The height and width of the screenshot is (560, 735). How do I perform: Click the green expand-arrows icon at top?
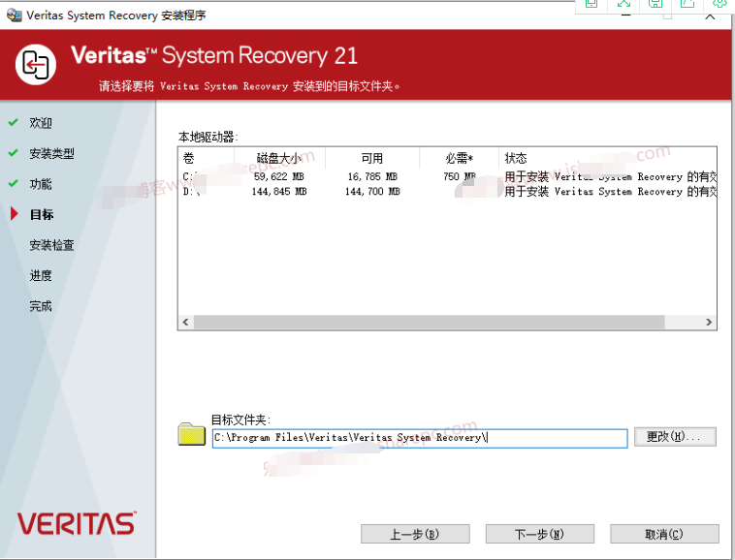(x=623, y=4)
